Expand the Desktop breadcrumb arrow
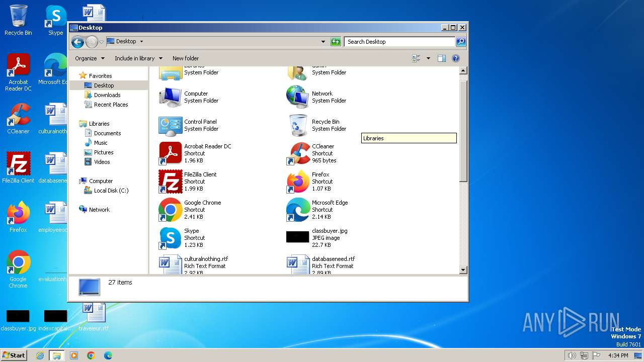 point(141,42)
